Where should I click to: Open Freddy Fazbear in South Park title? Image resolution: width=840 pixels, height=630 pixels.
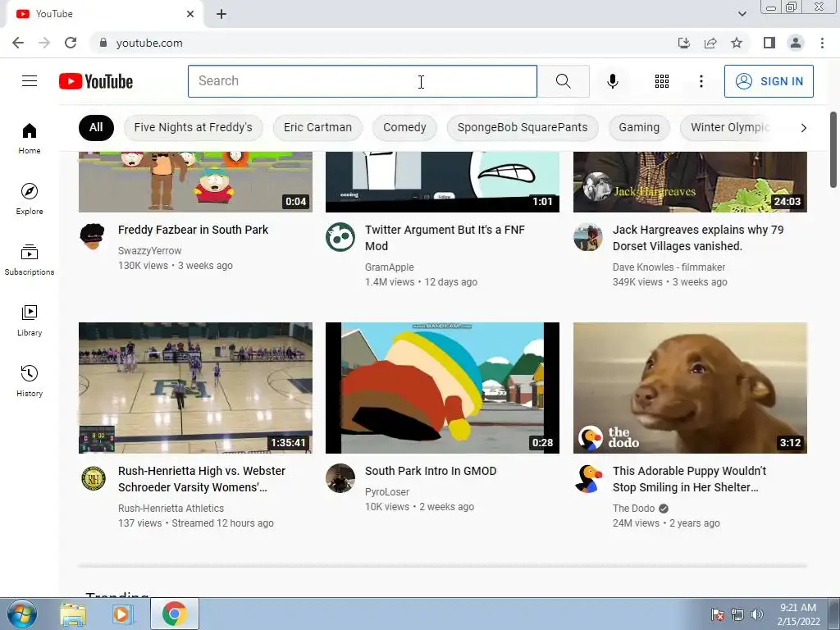click(x=193, y=230)
